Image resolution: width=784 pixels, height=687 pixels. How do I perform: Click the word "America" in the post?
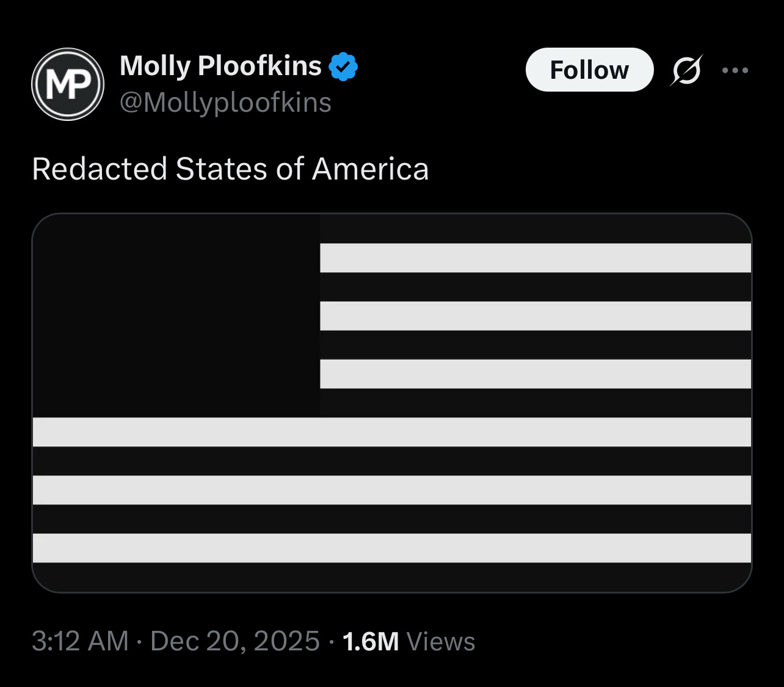[x=370, y=169]
